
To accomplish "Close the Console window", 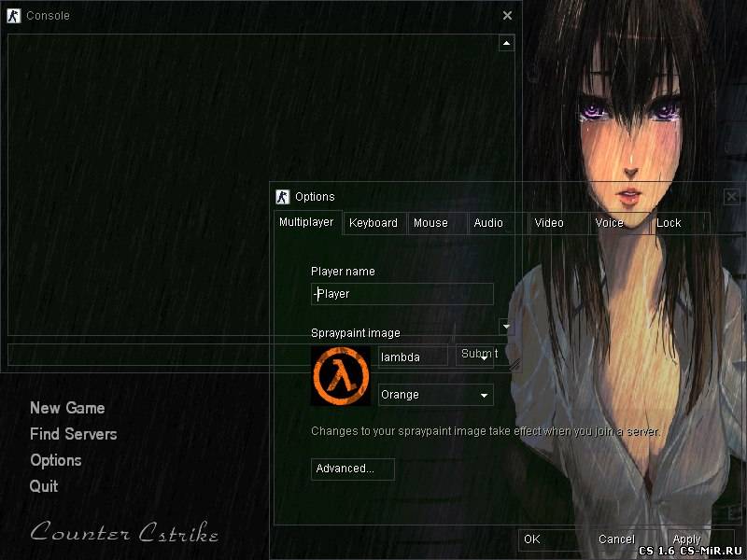I will [x=507, y=16].
